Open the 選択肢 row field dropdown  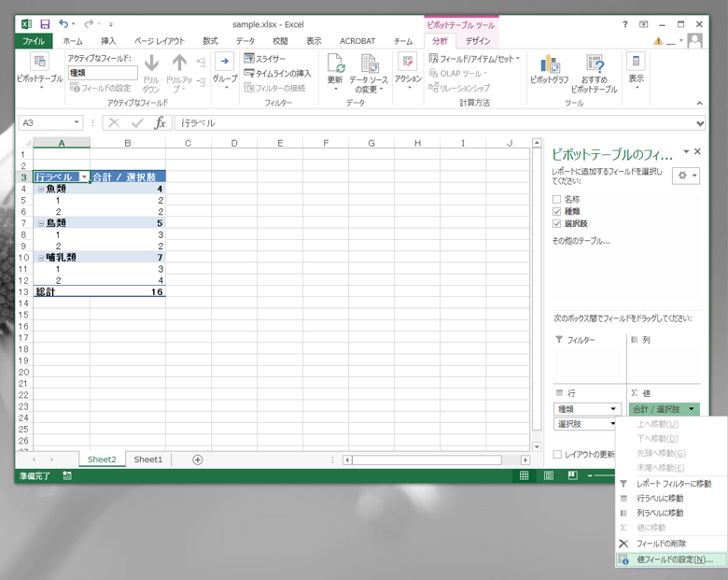pyautogui.click(x=613, y=424)
